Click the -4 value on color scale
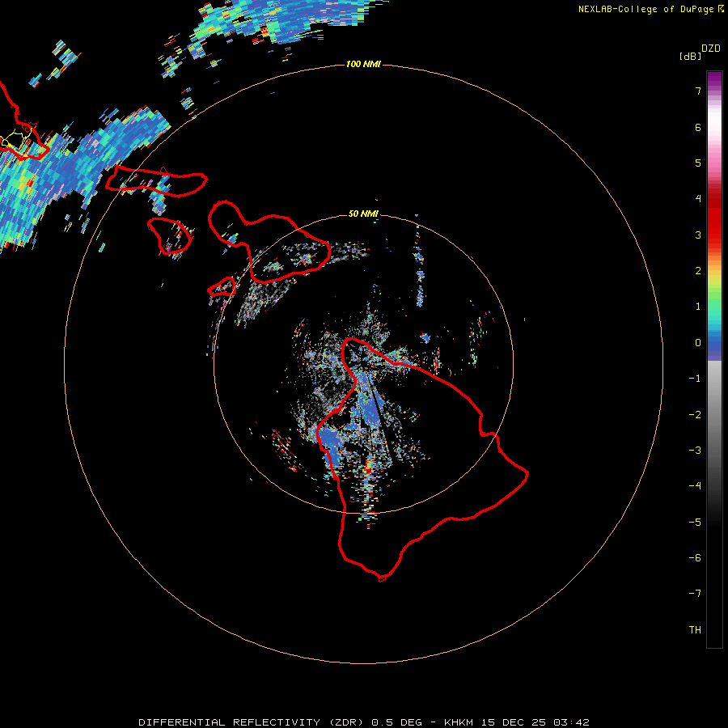728x728 pixels. (x=695, y=486)
